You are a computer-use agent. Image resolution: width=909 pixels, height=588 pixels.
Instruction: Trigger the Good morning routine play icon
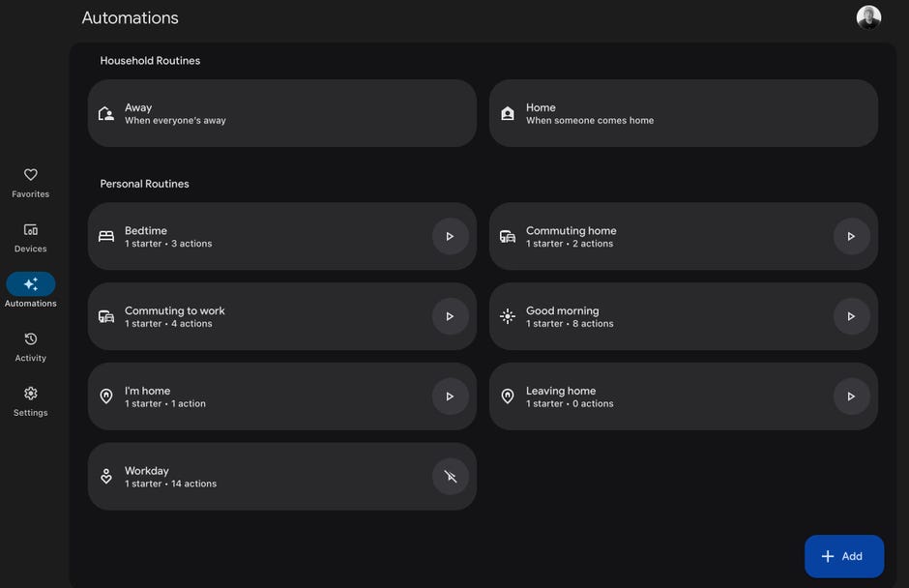click(851, 316)
